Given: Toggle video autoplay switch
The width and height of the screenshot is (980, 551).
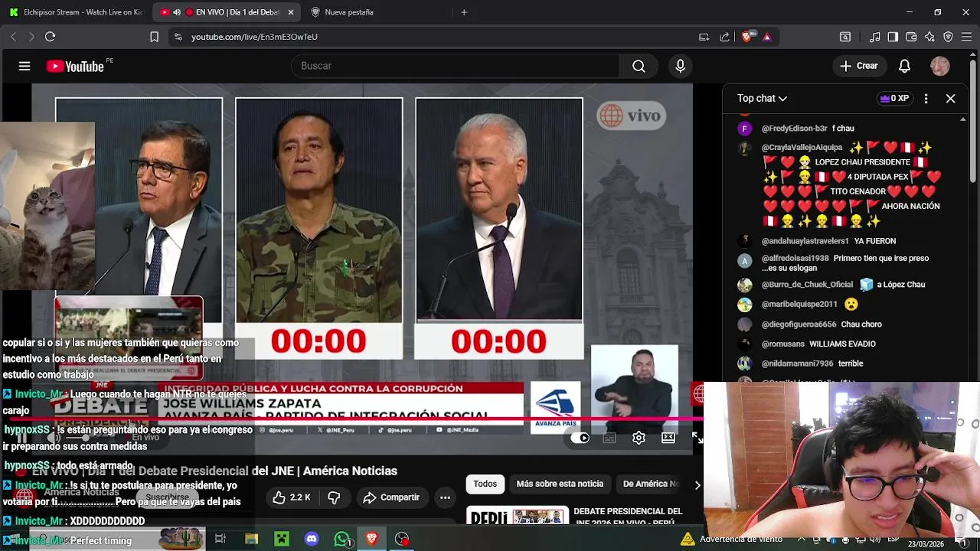Looking at the screenshot, I should click(580, 438).
